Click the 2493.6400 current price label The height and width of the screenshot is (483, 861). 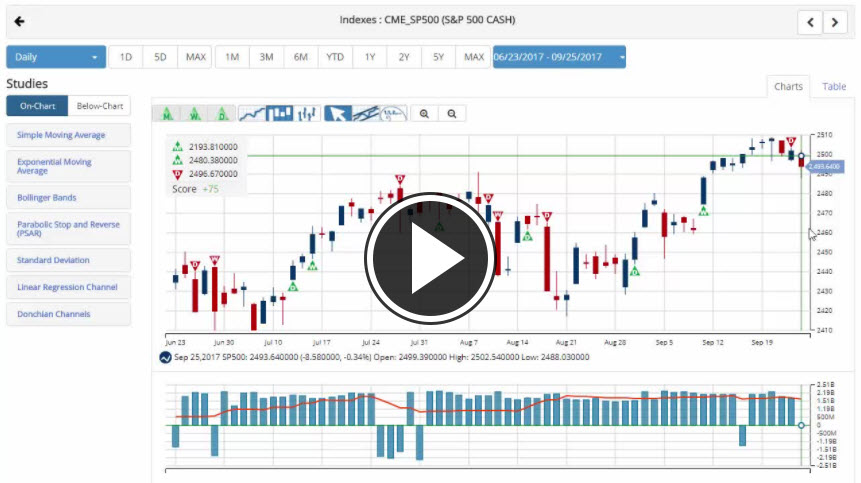coord(824,166)
